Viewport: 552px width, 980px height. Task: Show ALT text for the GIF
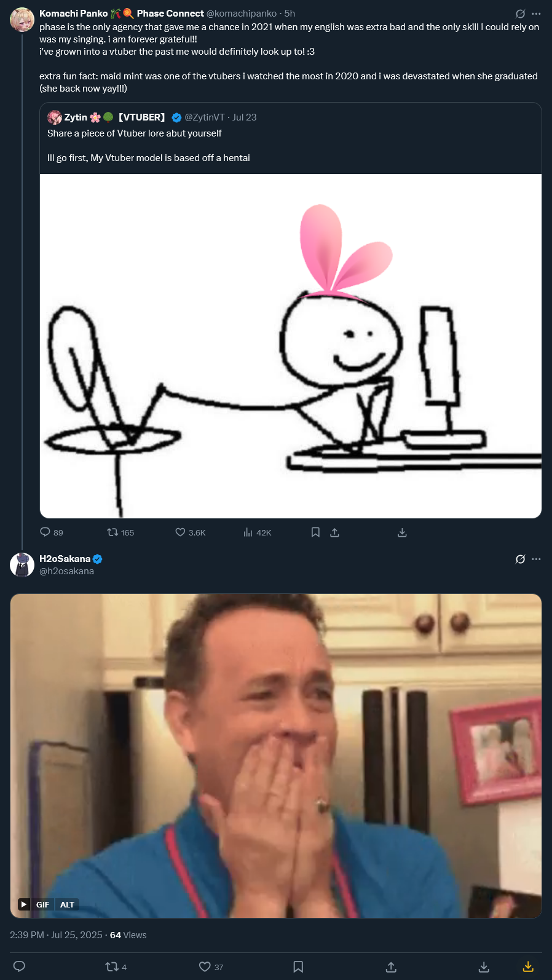click(67, 904)
